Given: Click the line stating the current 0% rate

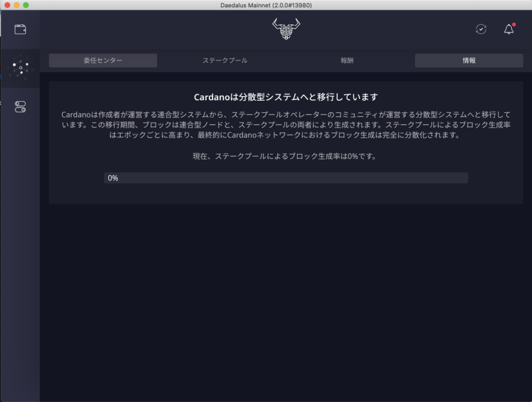Looking at the screenshot, I should point(286,156).
